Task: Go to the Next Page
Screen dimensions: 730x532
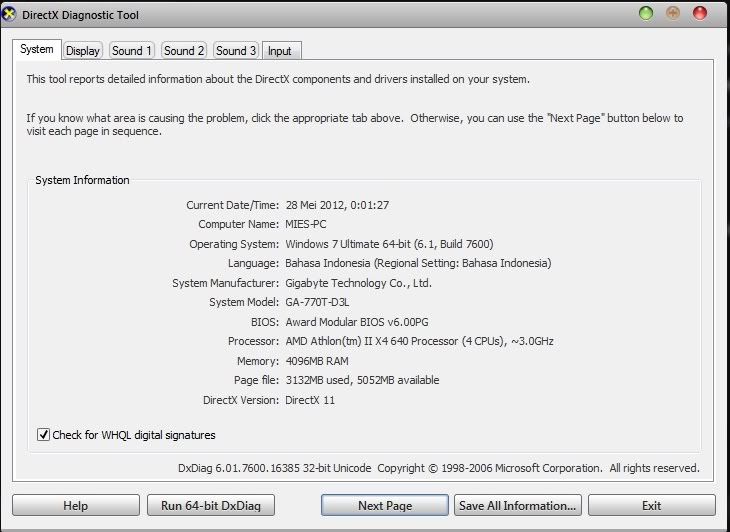Action: pyautogui.click(x=385, y=505)
